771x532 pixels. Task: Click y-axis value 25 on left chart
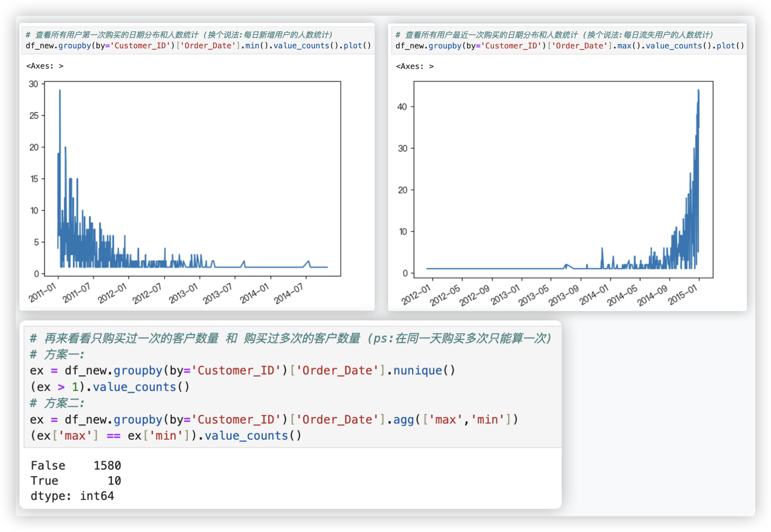(x=34, y=116)
